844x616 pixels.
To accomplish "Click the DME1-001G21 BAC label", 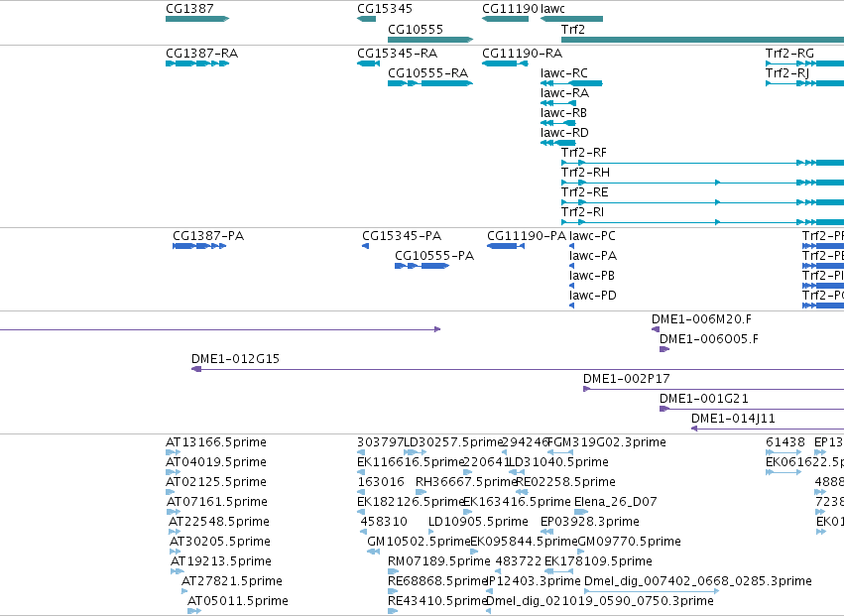I will 704,399.
